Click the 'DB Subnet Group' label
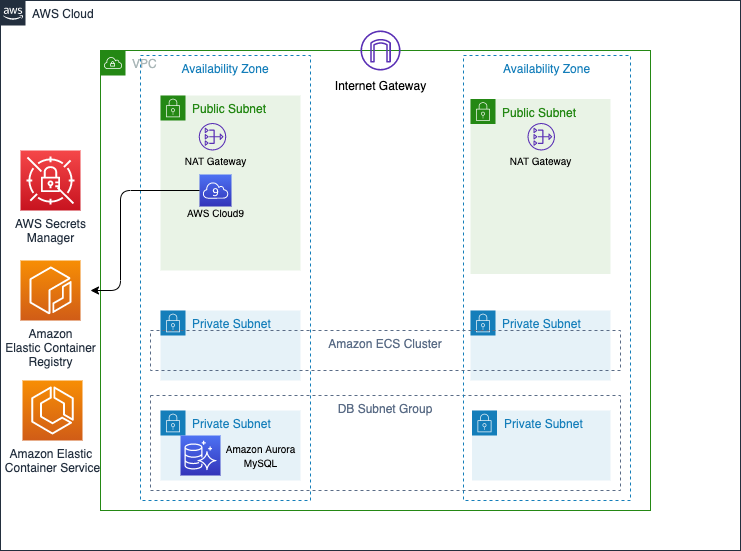This screenshot has height=551, width=741. pyautogui.click(x=385, y=409)
